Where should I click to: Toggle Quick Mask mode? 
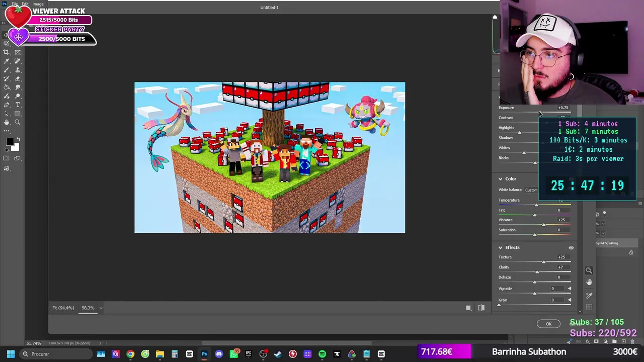pyautogui.click(x=7, y=158)
